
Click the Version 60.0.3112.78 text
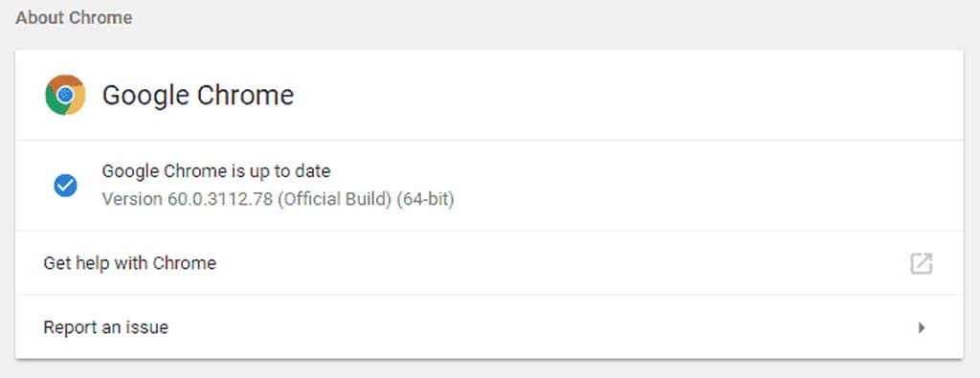(188, 199)
